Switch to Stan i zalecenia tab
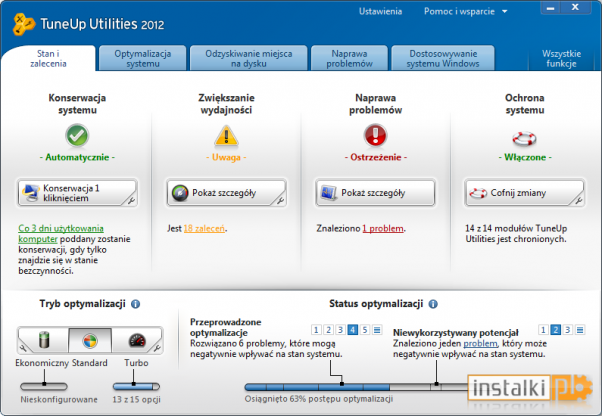Image resolution: width=602 pixels, height=416 pixels. (48, 58)
